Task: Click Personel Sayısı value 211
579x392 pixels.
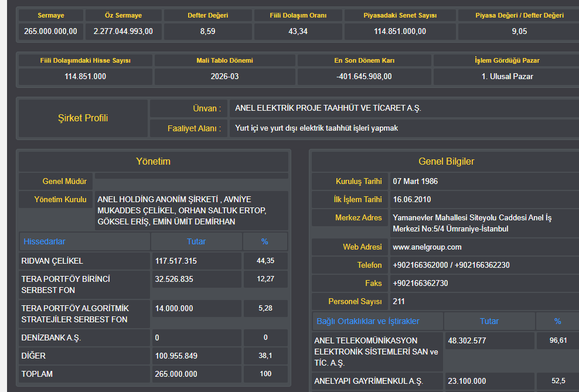Action: (x=399, y=301)
